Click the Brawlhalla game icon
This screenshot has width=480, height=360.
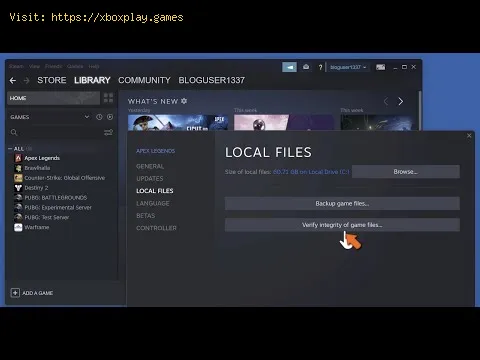click(x=18, y=168)
